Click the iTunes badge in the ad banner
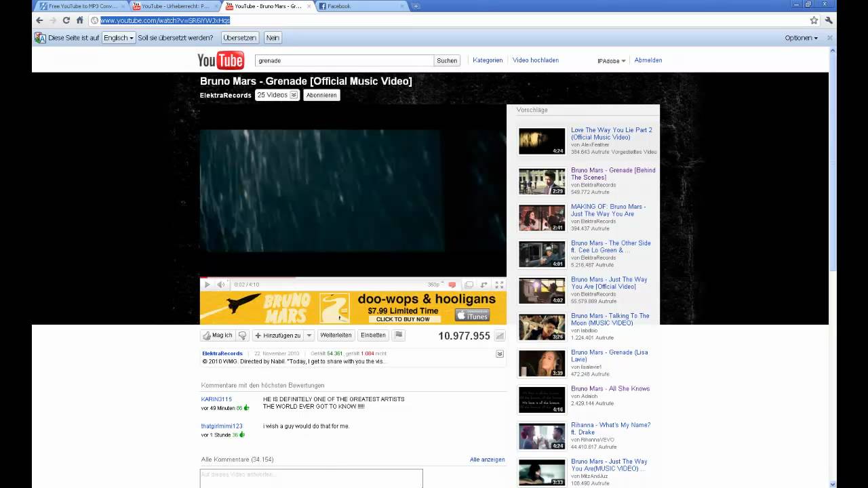 (472, 314)
